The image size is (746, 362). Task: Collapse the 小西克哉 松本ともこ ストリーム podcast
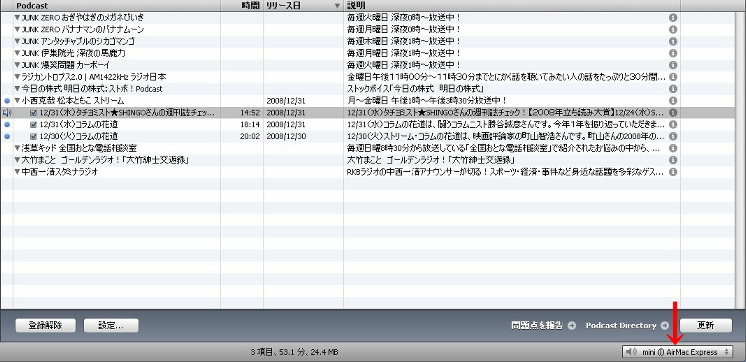[18, 101]
